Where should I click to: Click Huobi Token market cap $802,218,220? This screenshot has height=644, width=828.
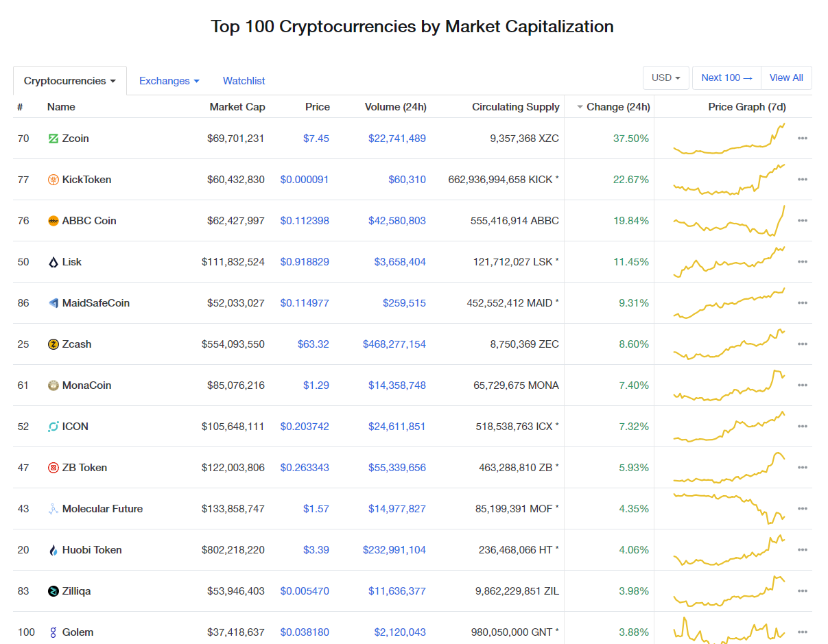(233, 550)
